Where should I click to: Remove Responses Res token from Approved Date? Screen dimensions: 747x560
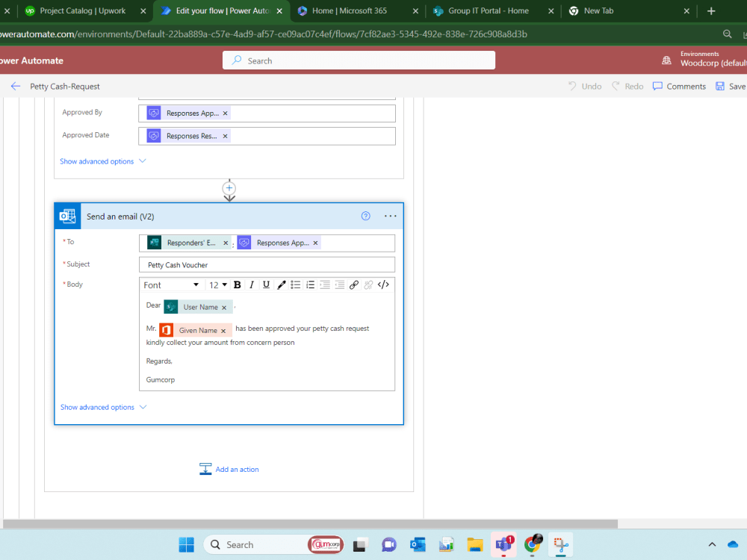[226, 136]
